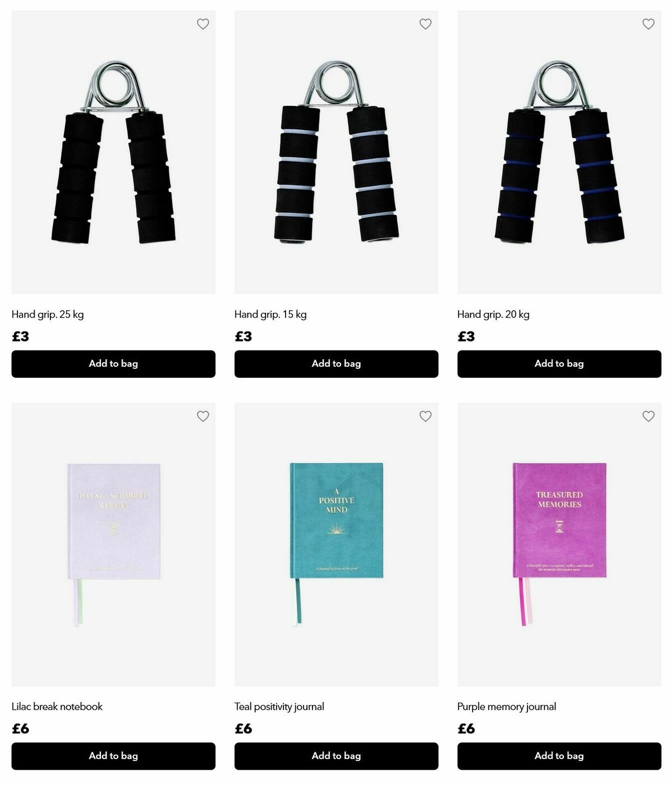
Task: Add Hand grip 15 kg to bag
Action: (337, 364)
